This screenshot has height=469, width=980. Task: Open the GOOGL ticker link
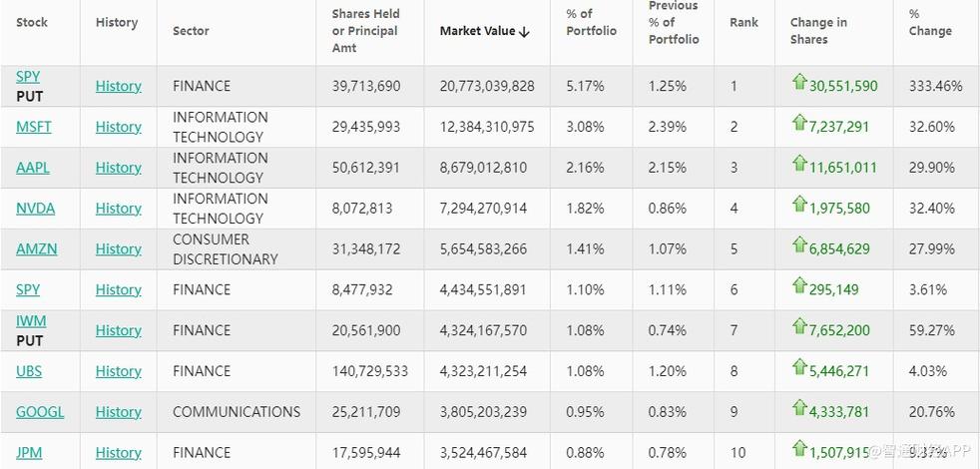(x=40, y=412)
